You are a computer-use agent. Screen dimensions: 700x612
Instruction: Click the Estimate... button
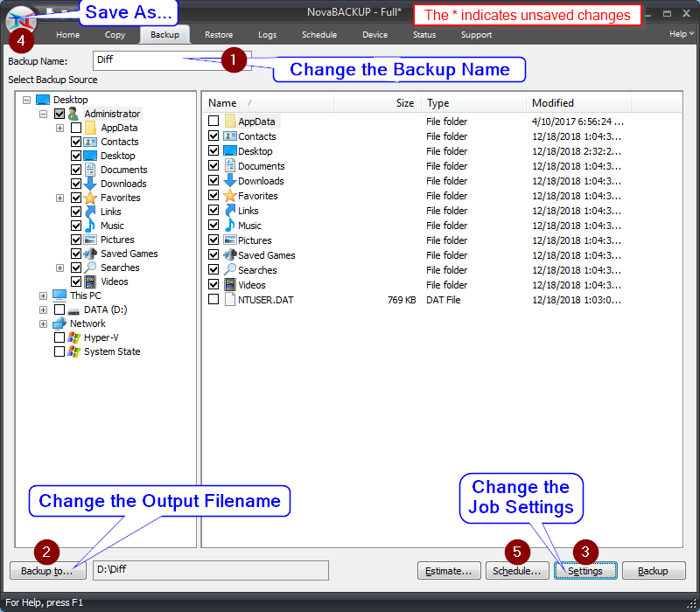click(x=449, y=571)
